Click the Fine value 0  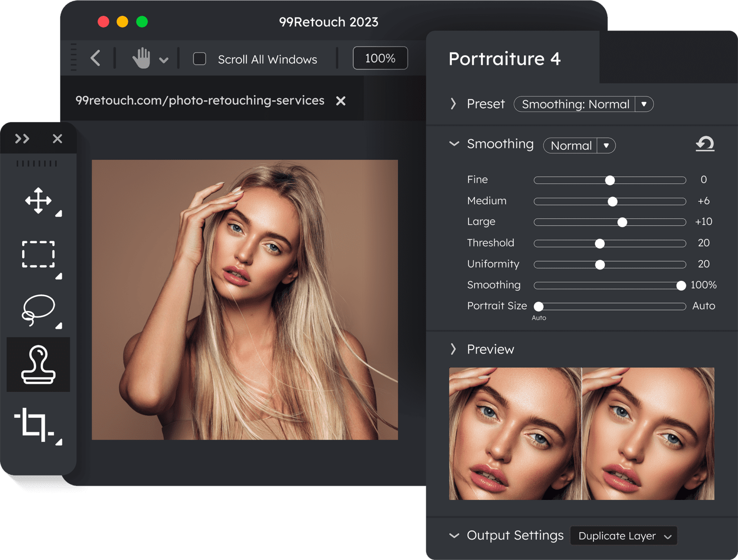703,180
